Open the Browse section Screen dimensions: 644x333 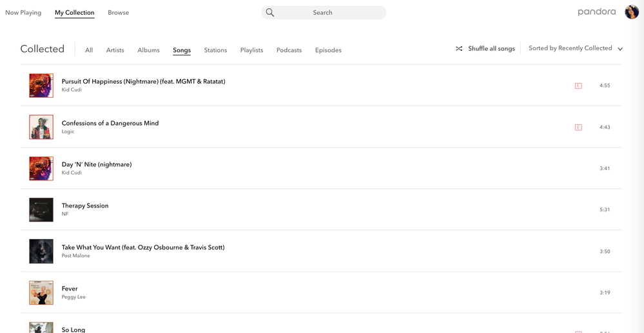tap(118, 13)
